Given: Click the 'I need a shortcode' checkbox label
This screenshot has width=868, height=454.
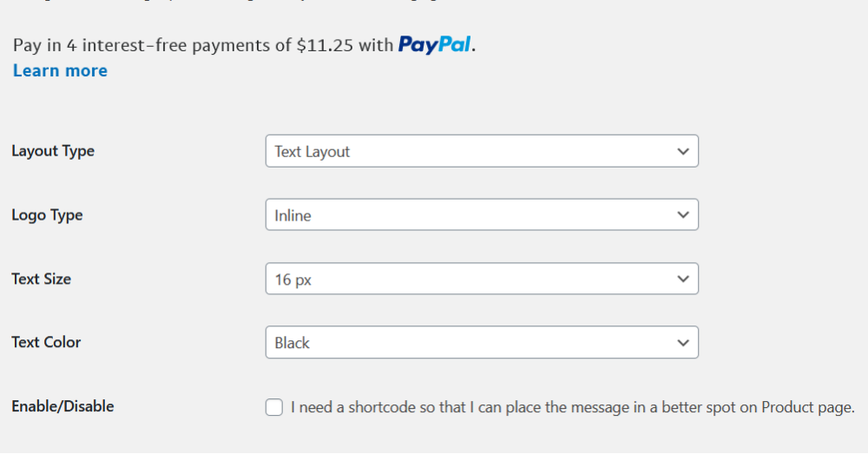Looking at the screenshot, I should coord(573,407).
